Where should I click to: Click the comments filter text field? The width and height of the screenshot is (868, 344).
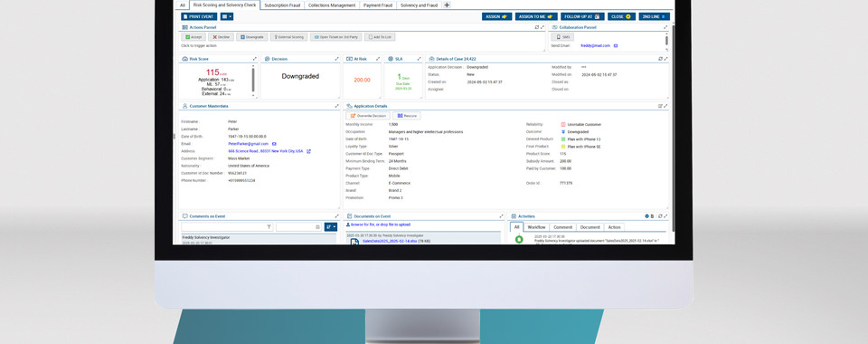coord(227,226)
